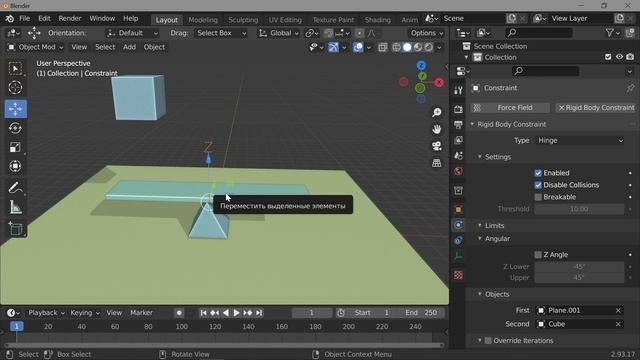Viewport: 640px width, 360px height.
Task: Open the Tool properties tab
Action: coord(458,90)
